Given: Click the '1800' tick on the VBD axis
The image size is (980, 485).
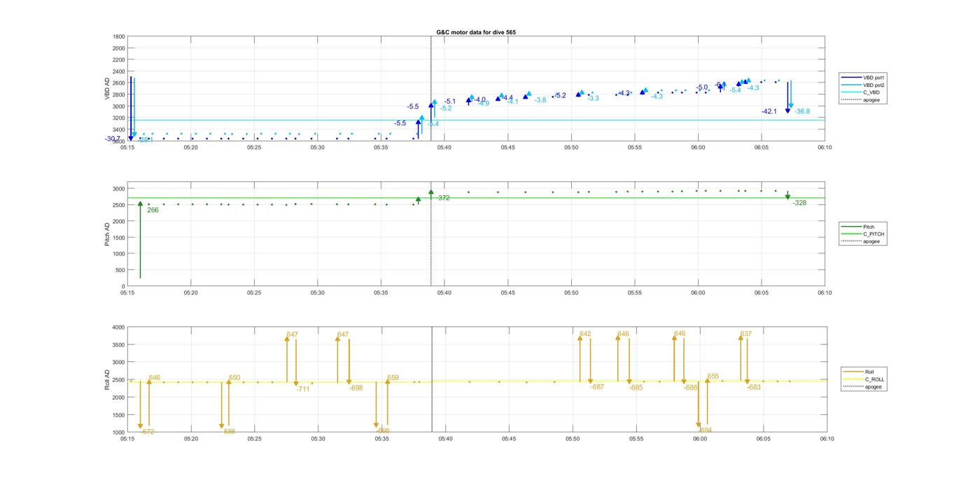Looking at the screenshot, I should pyautogui.click(x=118, y=36).
